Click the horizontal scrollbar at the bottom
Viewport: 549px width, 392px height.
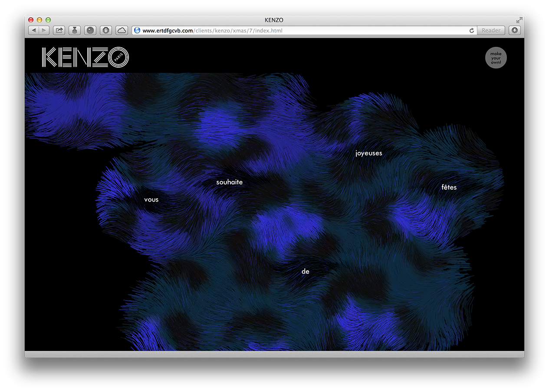coord(274,353)
